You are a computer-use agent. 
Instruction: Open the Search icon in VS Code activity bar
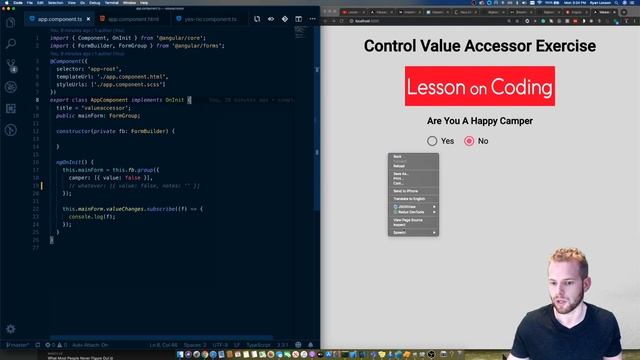pos(11,43)
